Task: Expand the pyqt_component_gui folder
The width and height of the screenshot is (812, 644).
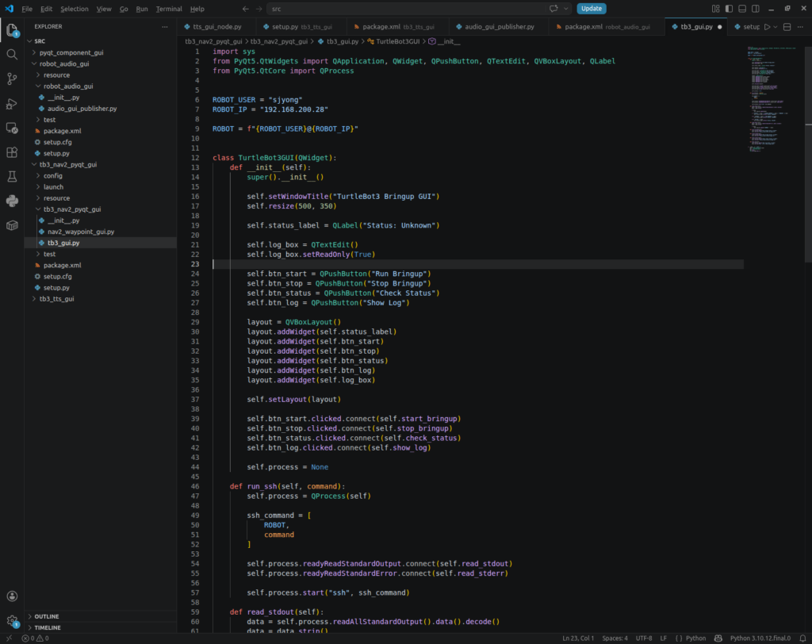Action: coord(71,53)
